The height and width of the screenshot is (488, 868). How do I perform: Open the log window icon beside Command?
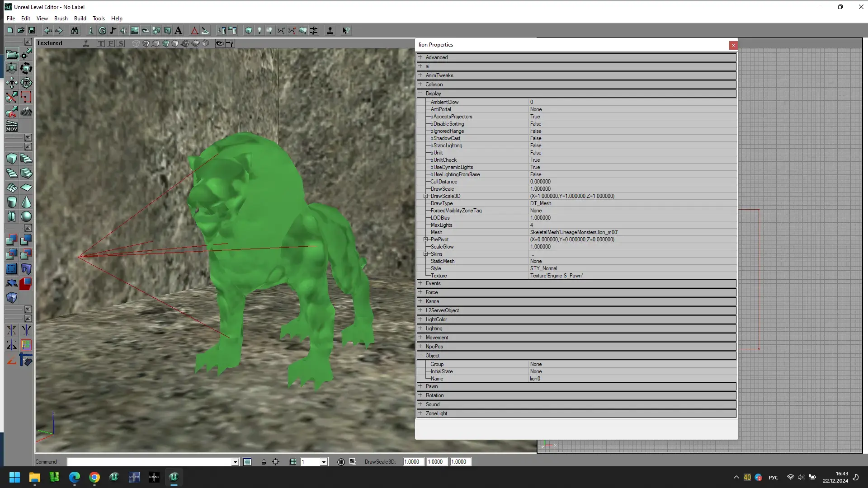point(247,462)
